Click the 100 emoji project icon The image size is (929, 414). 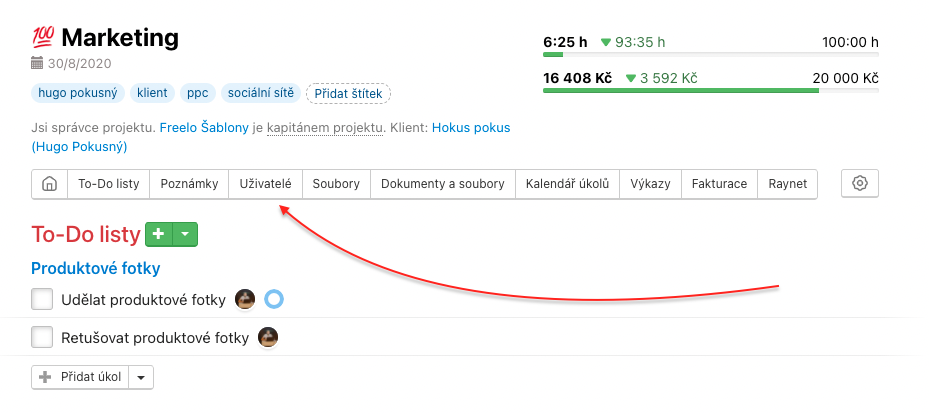pyautogui.click(x=43, y=38)
